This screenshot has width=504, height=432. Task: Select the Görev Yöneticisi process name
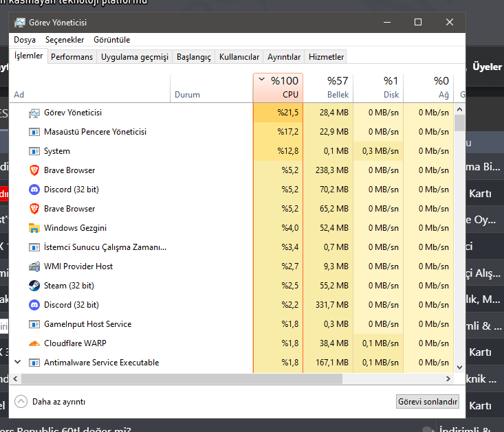tap(73, 113)
